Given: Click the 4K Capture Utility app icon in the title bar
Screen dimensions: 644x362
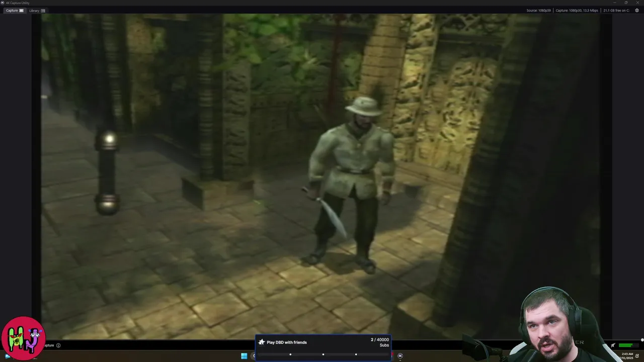Looking at the screenshot, I should pos(3,3).
